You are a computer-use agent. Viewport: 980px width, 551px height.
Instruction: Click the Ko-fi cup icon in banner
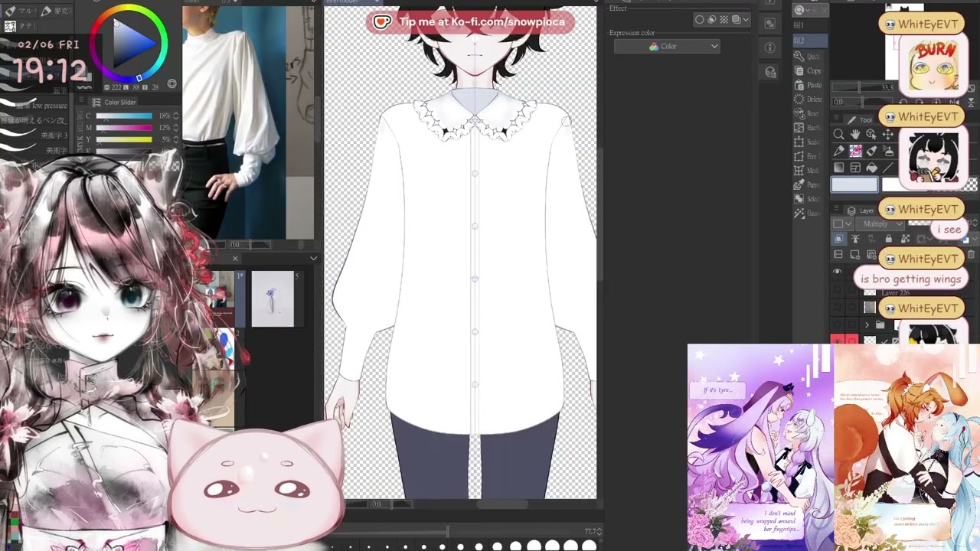click(381, 21)
